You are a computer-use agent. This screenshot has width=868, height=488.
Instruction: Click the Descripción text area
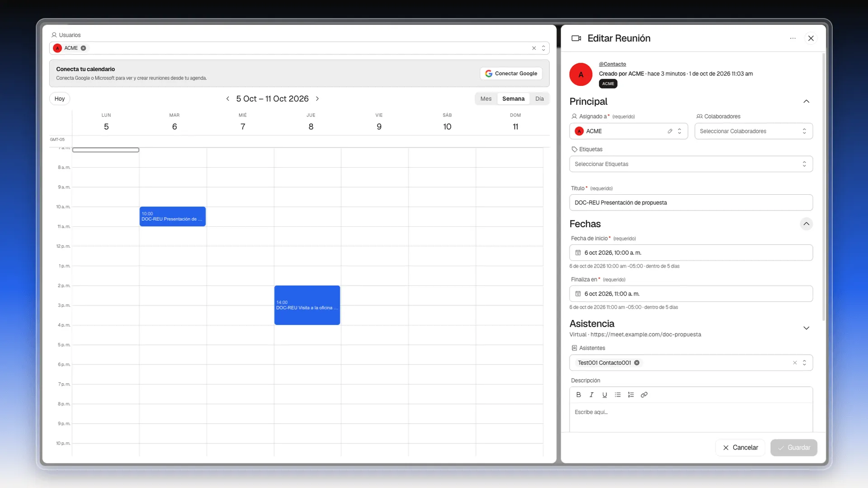(x=691, y=417)
